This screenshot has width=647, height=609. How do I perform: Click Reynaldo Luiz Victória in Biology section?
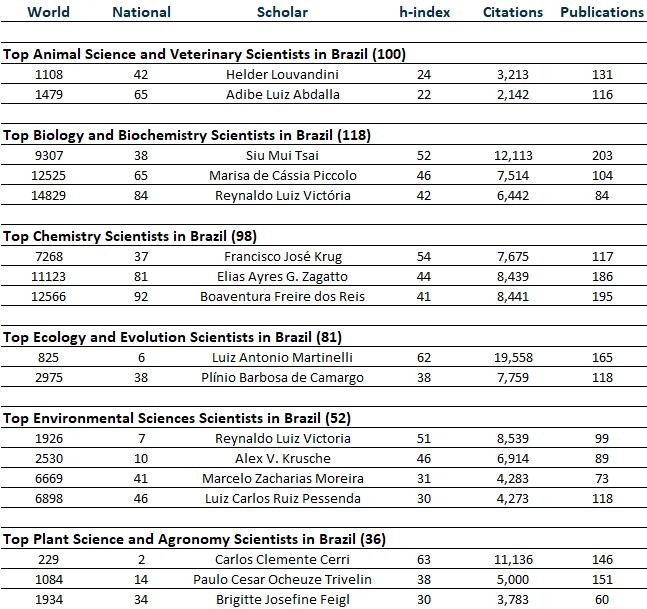coord(283,195)
